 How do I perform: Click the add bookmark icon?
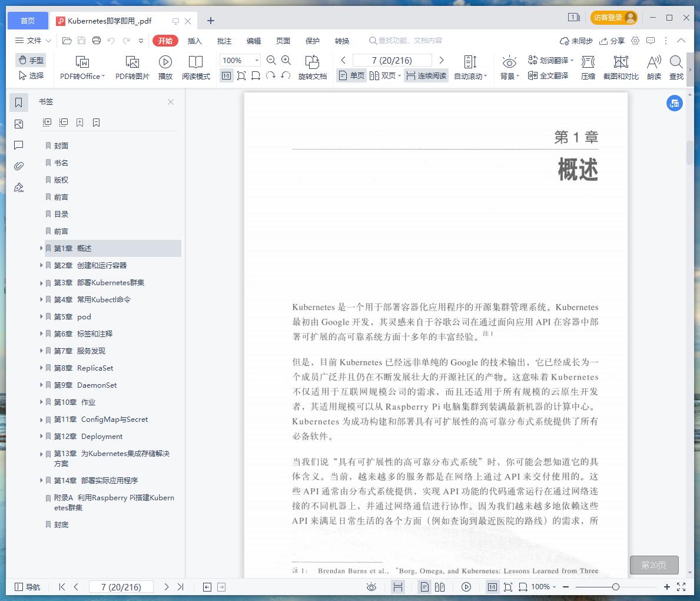(80, 123)
